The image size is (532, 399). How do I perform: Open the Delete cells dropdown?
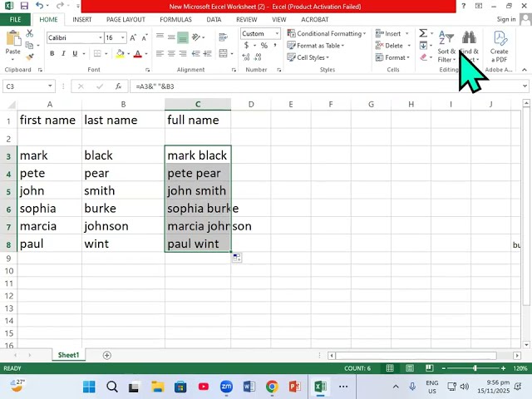[x=409, y=46]
